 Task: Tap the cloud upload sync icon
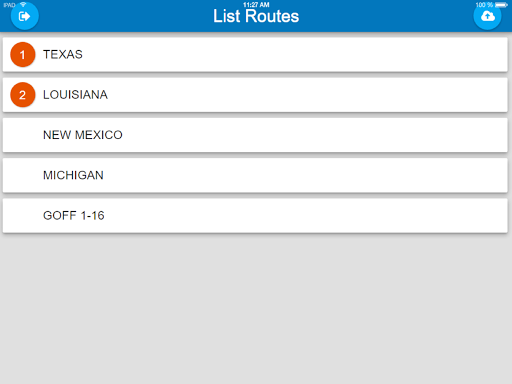click(487, 16)
